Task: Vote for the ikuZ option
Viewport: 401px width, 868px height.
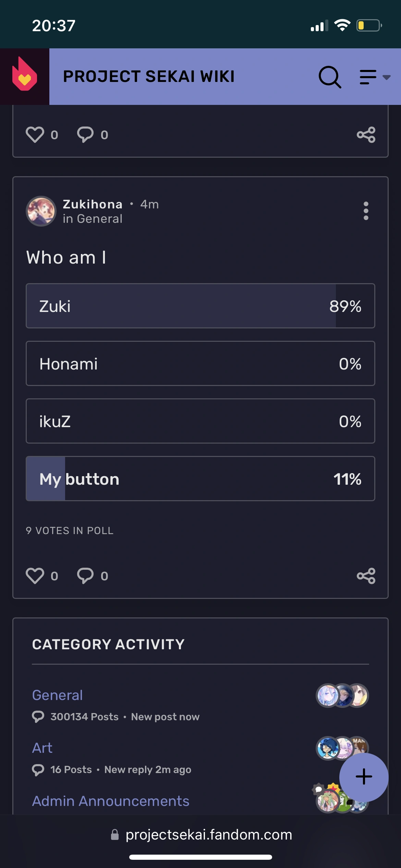Action: (200, 421)
